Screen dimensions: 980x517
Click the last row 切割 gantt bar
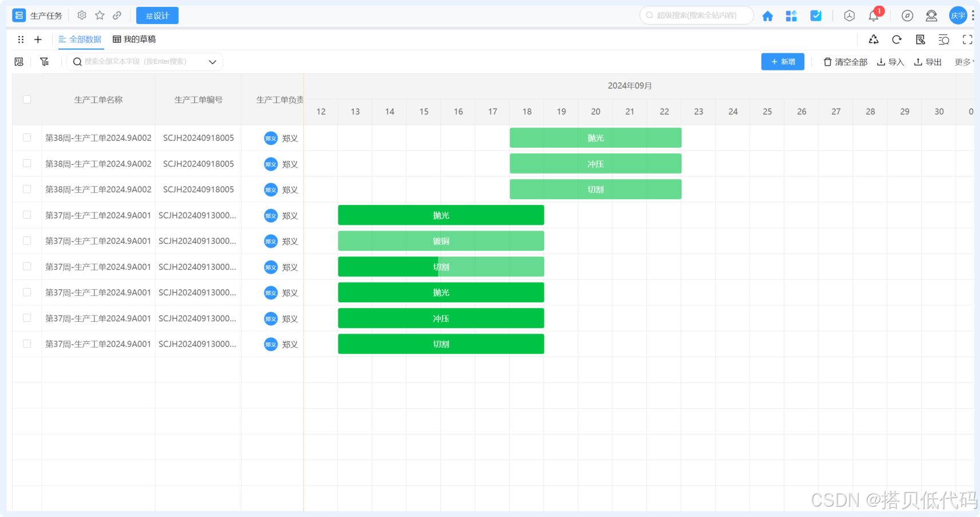[441, 344]
